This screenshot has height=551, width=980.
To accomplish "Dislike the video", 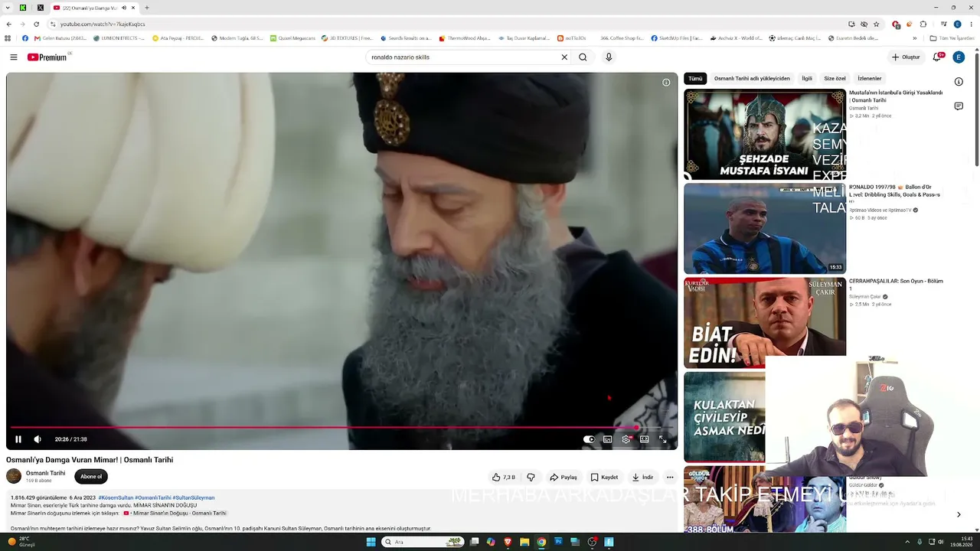I will click(x=531, y=478).
